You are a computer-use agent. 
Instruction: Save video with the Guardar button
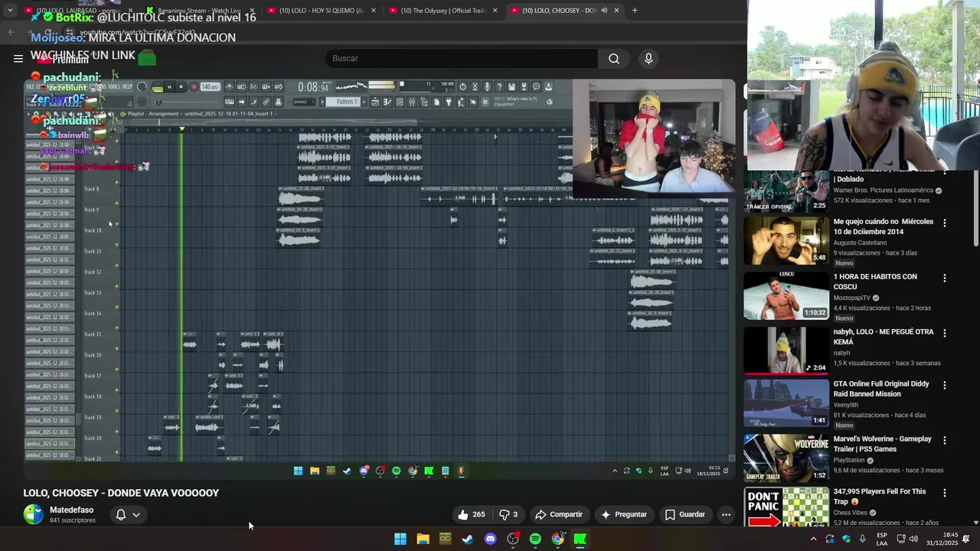pyautogui.click(x=684, y=514)
